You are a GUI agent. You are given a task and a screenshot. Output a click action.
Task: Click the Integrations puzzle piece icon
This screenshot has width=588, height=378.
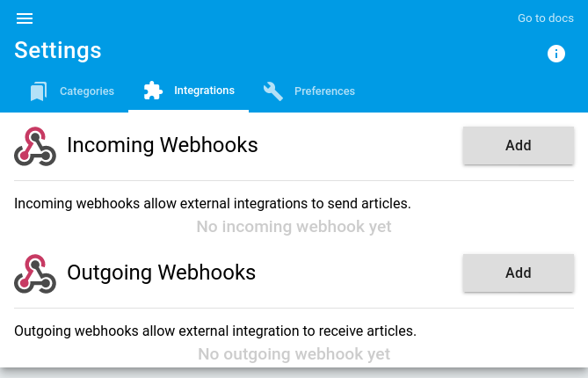tap(153, 91)
